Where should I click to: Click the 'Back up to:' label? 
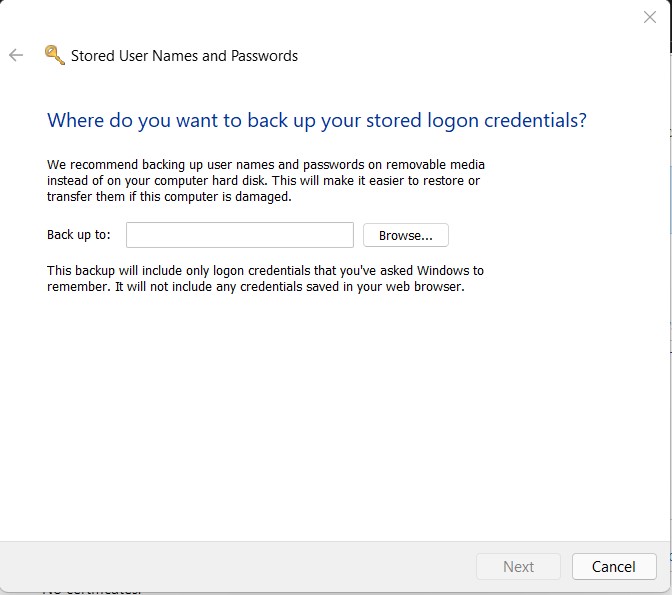[79, 235]
